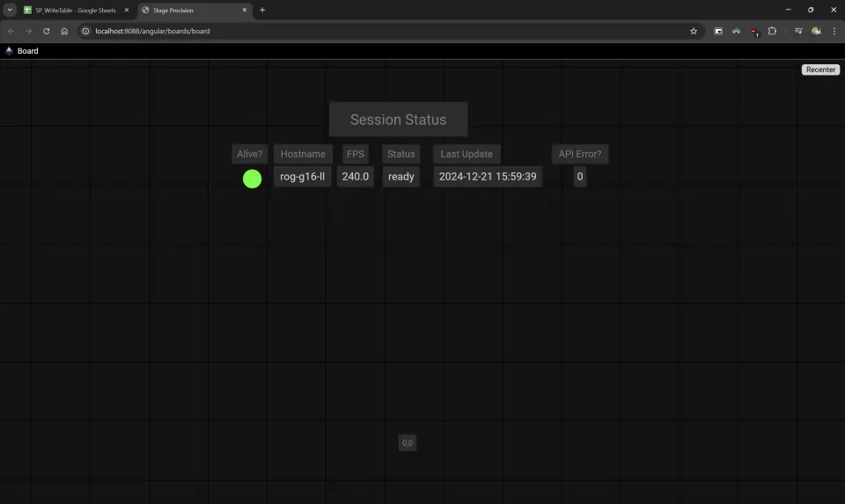The image size is (845, 504).
Task: Click the Board title text
Action: tap(27, 51)
